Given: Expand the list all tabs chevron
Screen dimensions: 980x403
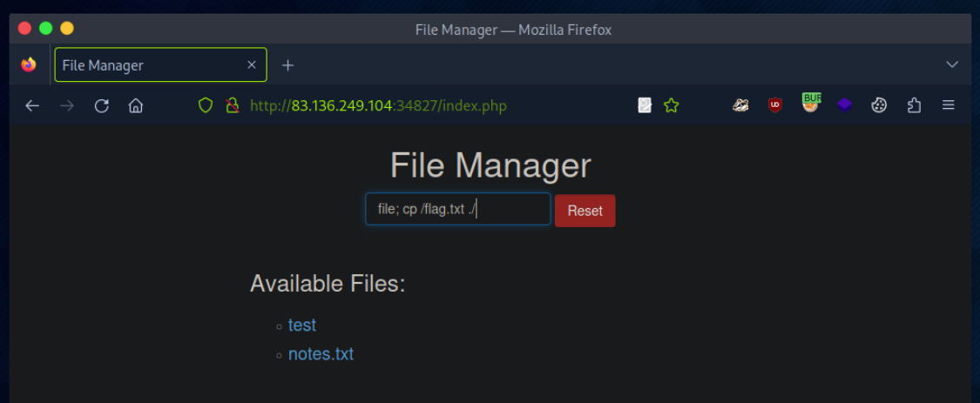Looking at the screenshot, I should (952, 64).
